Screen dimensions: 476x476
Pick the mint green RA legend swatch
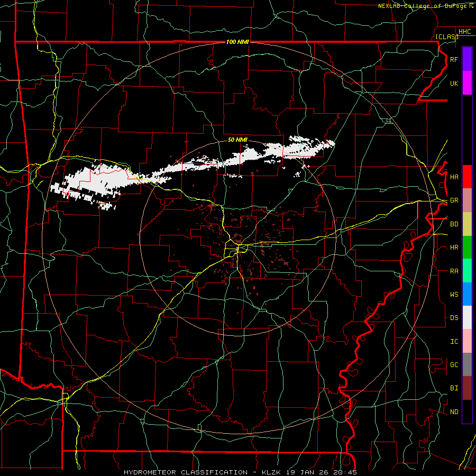click(x=467, y=271)
